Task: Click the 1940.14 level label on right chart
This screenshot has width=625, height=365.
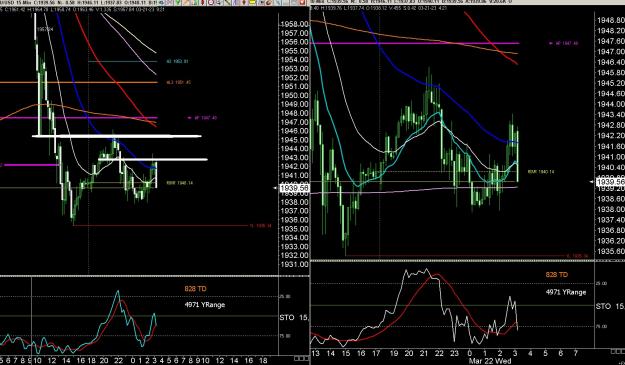Action: 541,172
